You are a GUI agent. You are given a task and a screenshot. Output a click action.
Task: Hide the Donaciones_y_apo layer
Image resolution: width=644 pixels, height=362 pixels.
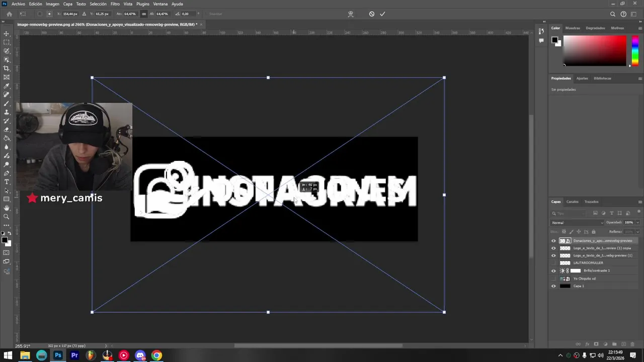click(x=554, y=241)
